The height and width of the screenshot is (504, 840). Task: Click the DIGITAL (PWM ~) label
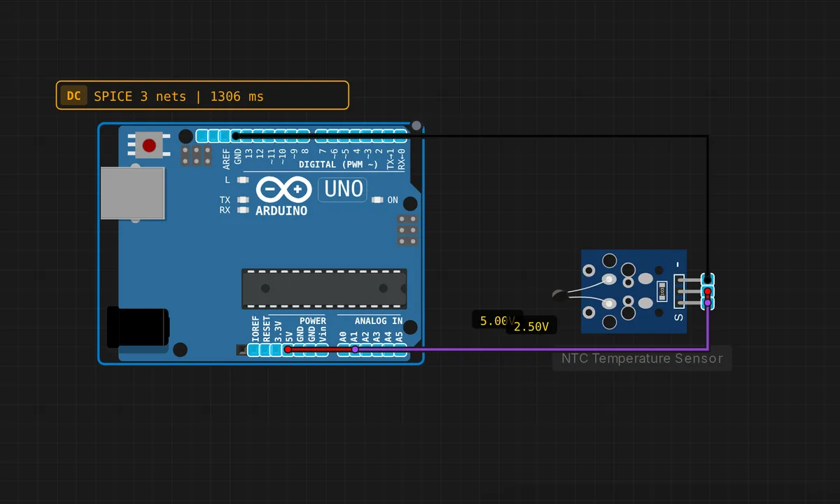338,164
